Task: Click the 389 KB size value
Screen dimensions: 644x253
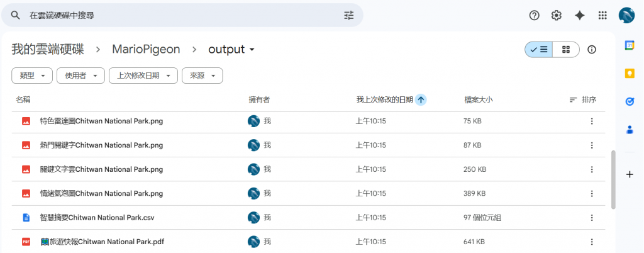Action: tap(474, 193)
